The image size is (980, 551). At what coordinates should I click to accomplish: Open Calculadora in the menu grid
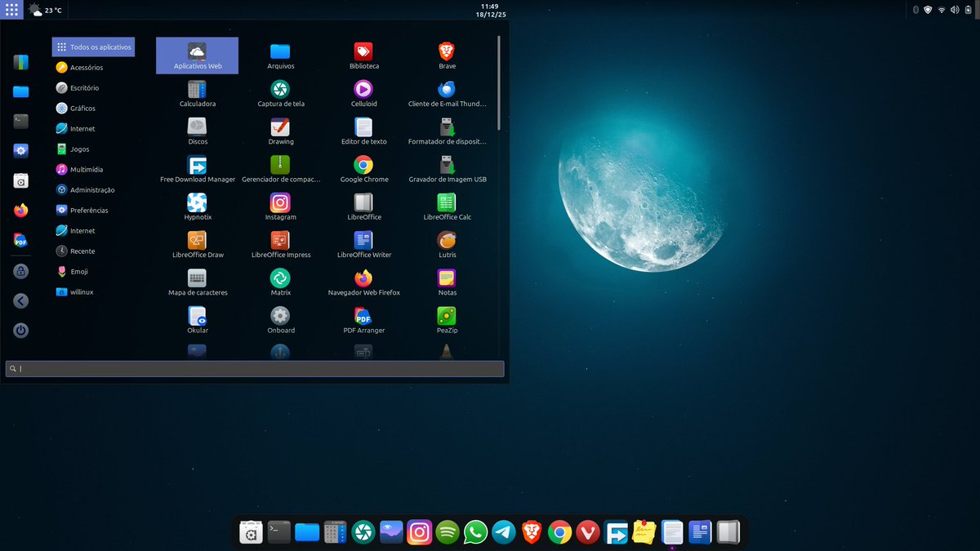tap(197, 93)
